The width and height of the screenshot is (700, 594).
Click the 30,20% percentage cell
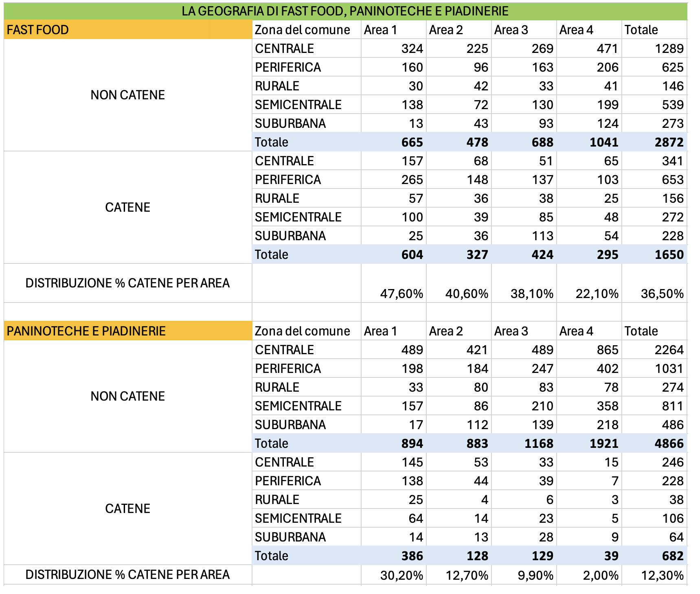pos(394,575)
